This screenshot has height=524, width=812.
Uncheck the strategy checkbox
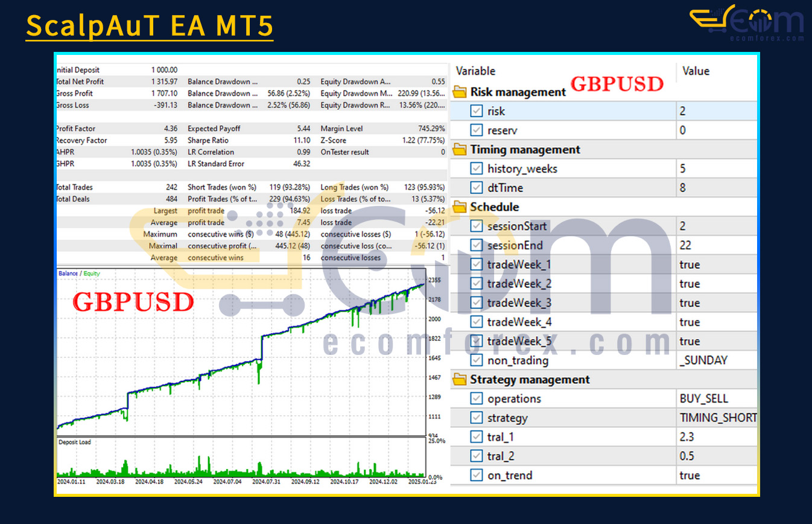477,418
